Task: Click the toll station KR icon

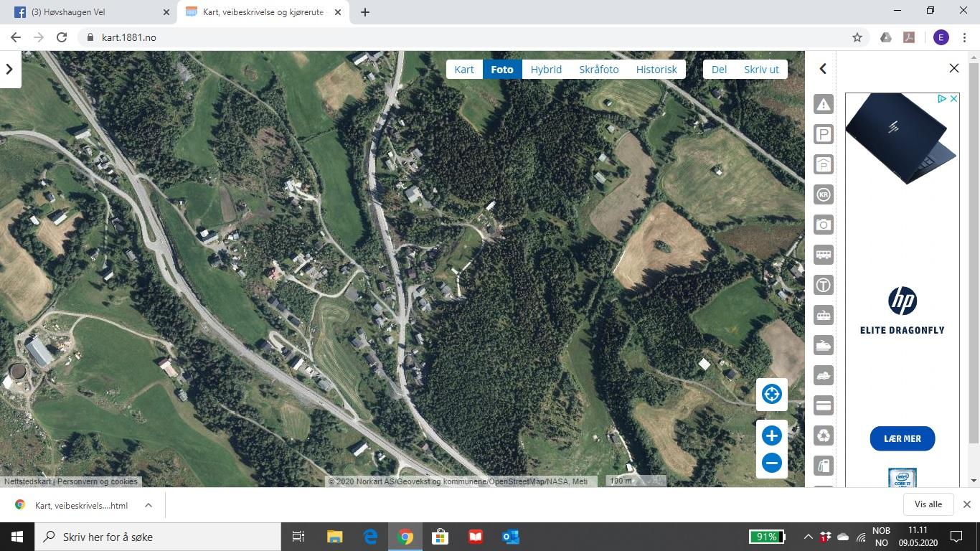Action: coord(823,195)
